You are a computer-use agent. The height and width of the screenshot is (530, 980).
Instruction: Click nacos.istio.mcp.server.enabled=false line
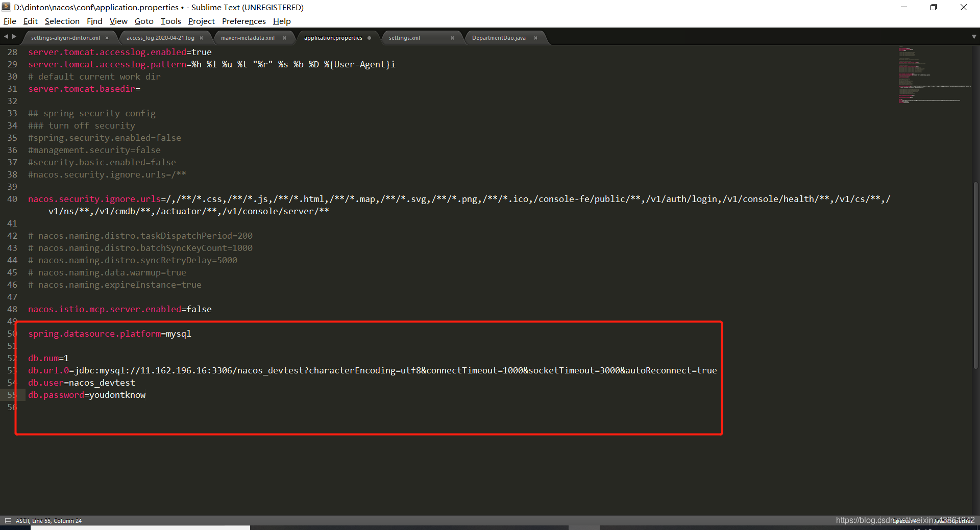click(x=120, y=309)
